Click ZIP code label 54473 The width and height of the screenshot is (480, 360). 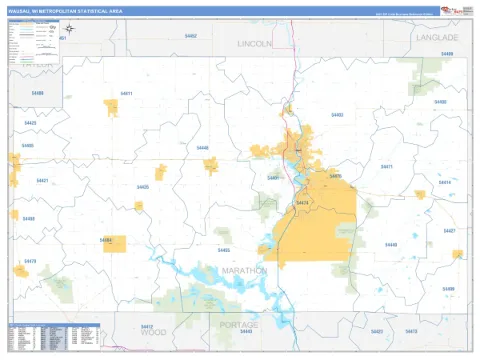[x=411, y=331]
